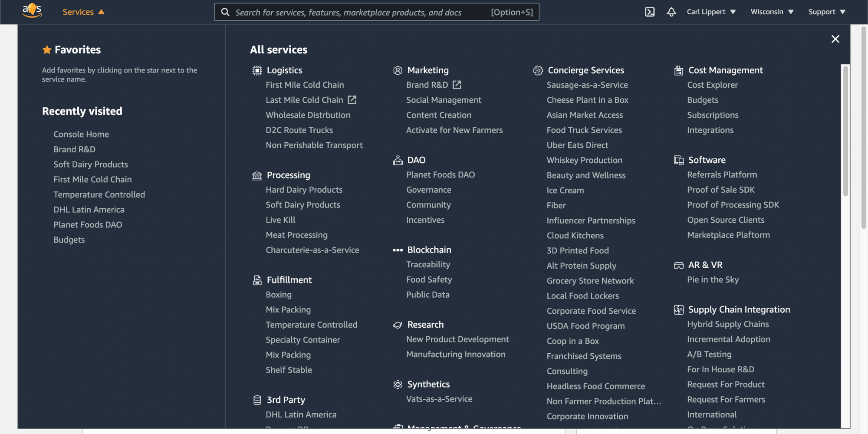Click the 3rd Party category icon
The image size is (868, 434).
pos(257,400)
